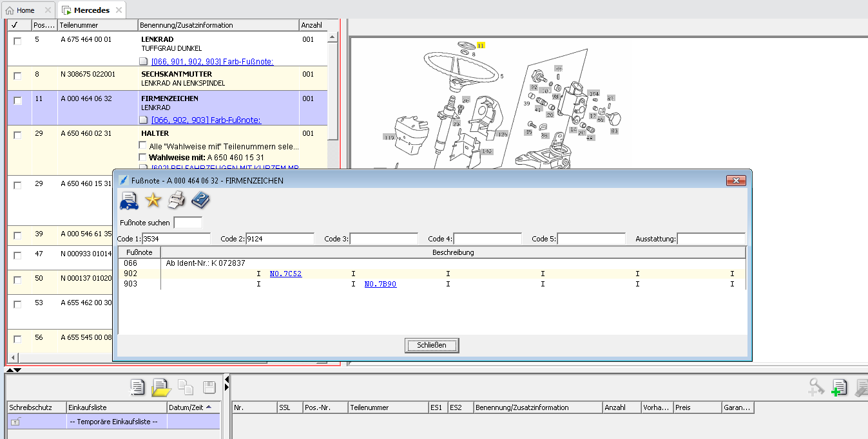Close the Home tab with its X

[x=48, y=10]
